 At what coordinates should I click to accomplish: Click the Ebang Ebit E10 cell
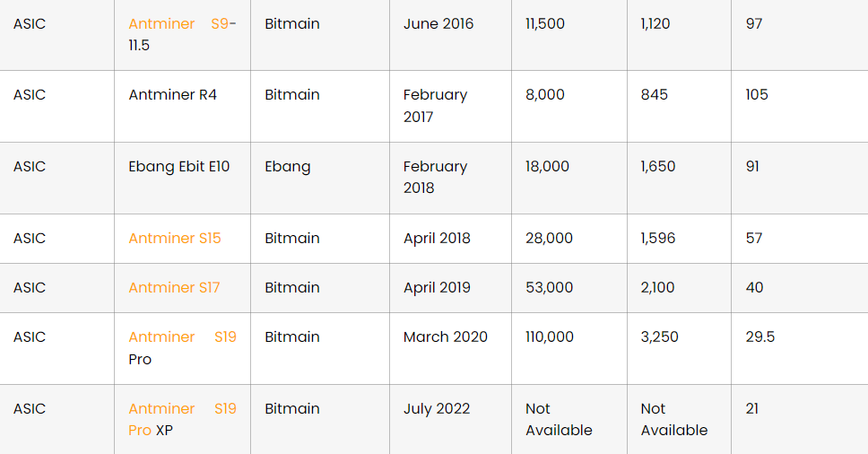point(178,167)
